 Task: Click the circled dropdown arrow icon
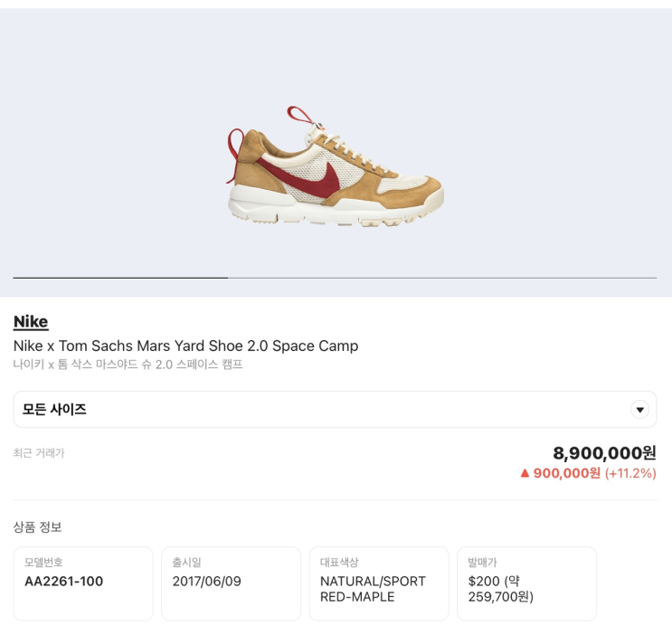640,410
